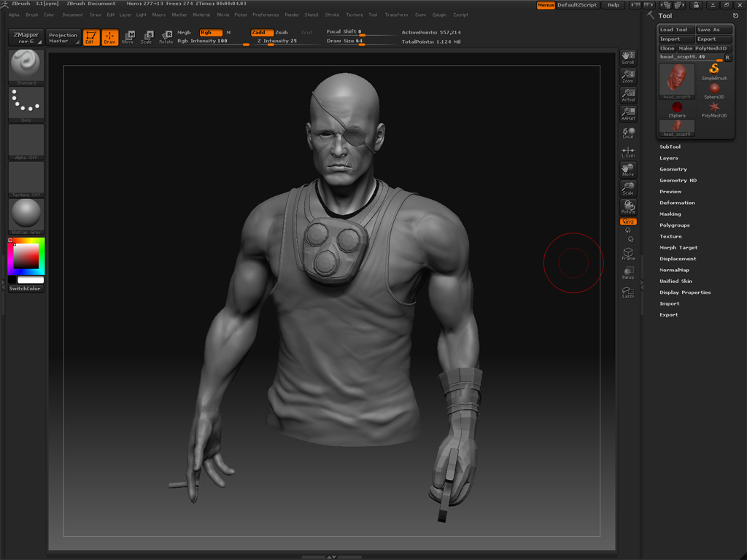Expand the Displacement subpalette
Screen dimensions: 747x560
[x=678, y=259]
